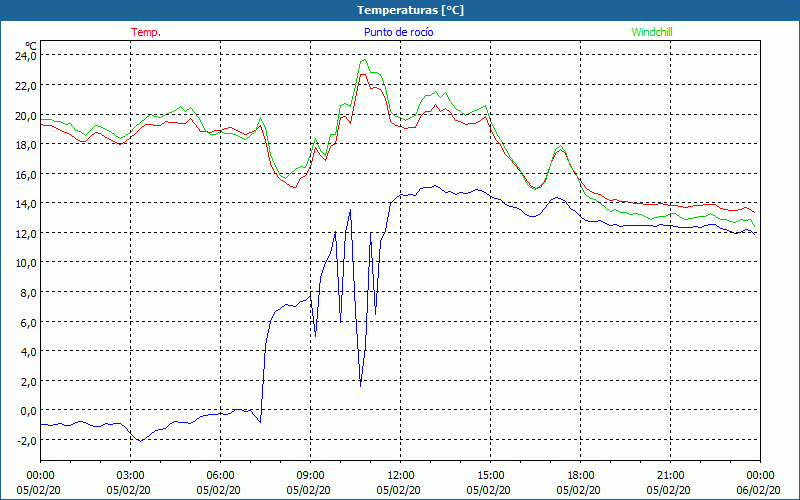800x500 pixels.
Task: Click the 15:00 time axis label
Action: (490, 476)
